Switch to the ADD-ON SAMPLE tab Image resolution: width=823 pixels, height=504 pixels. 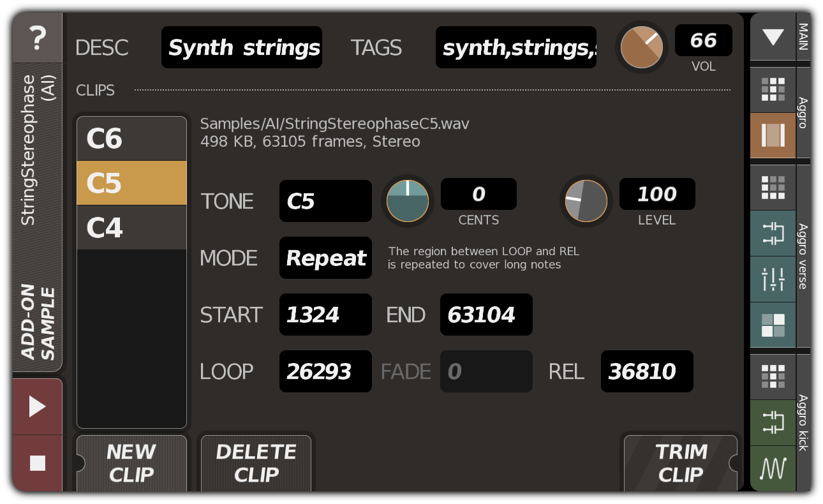[36, 329]
